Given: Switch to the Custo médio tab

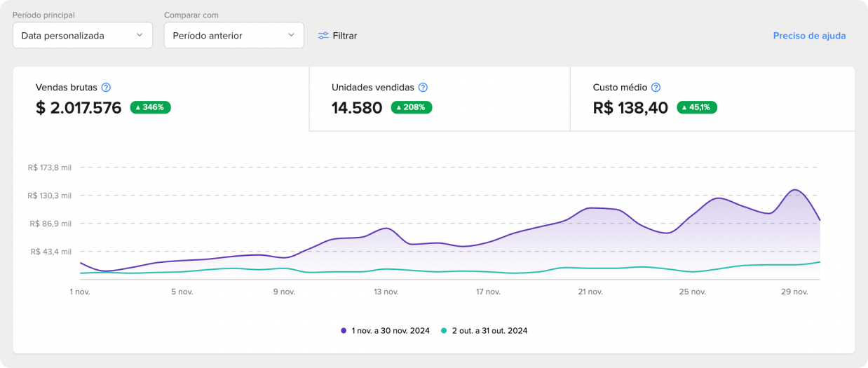Looking at the screenshot, I should (712, 99).
